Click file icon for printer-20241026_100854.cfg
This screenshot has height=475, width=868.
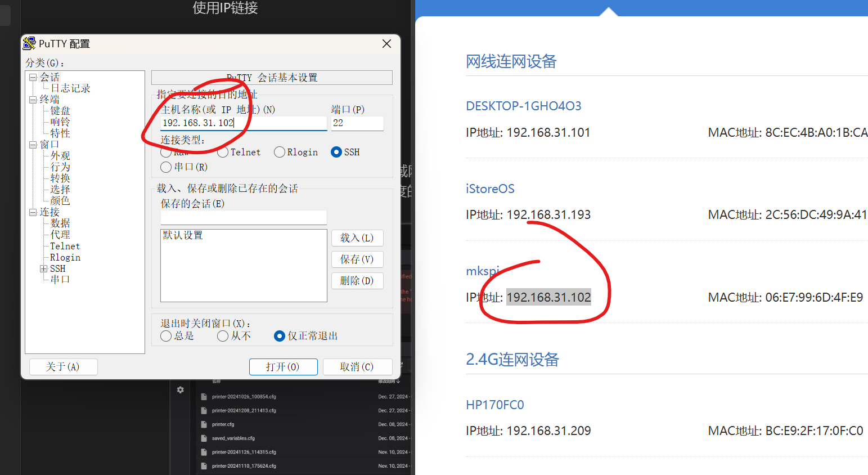coord(204,397)
